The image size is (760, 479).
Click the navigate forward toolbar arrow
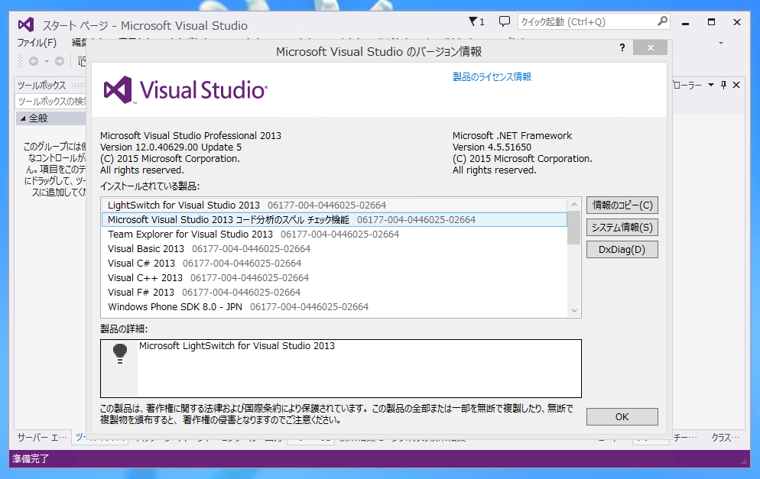[59, 61]
